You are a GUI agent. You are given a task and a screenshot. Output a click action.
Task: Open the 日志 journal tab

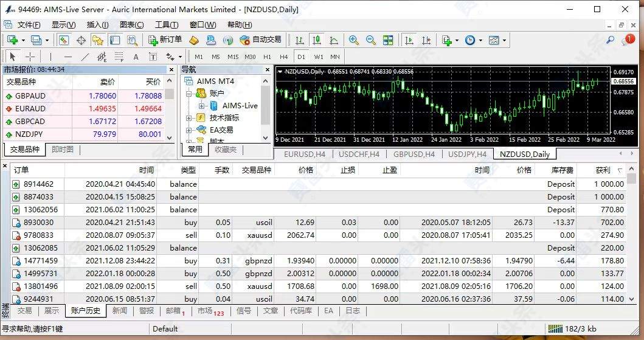[353, 311]
